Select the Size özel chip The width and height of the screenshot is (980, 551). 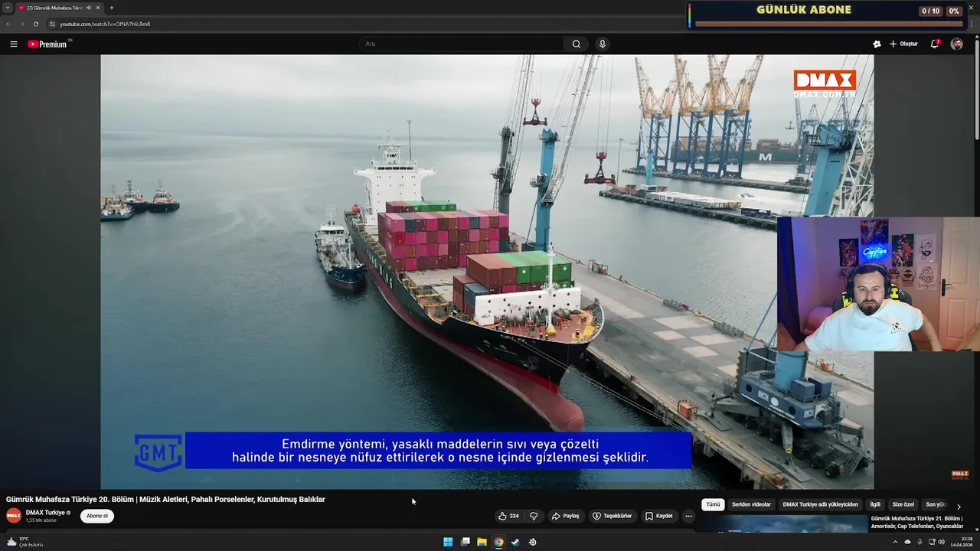point(903,505)
